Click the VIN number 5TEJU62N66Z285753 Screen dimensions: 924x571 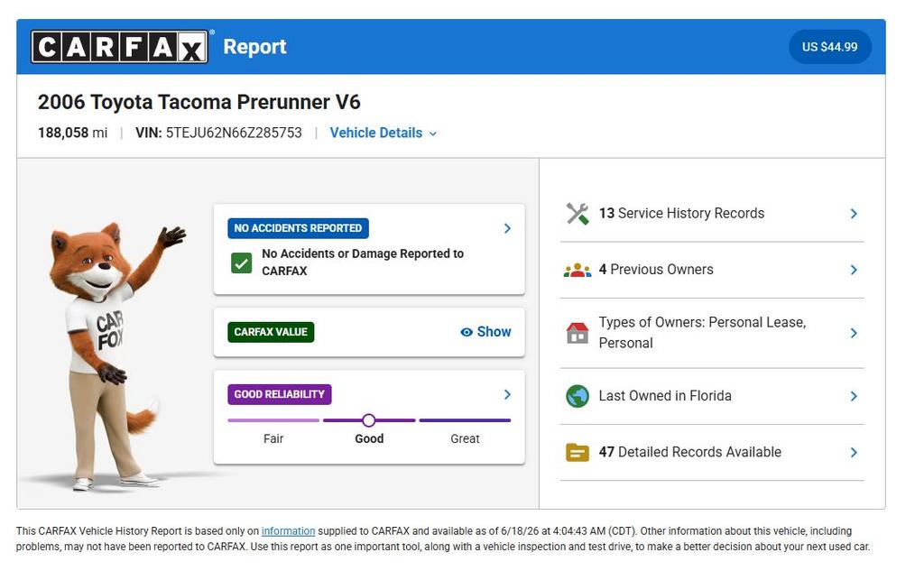coord(234,133)
